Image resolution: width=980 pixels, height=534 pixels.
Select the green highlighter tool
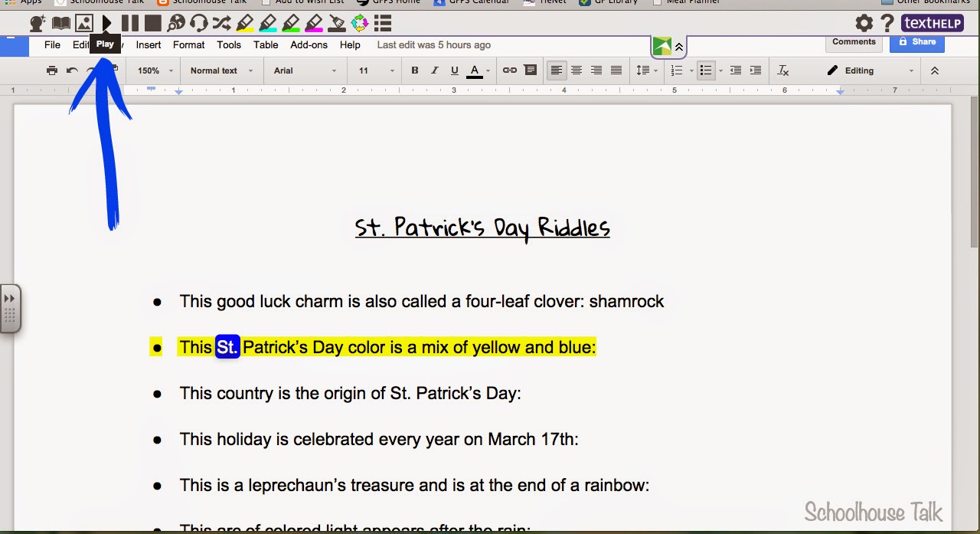tap(291, 23)
